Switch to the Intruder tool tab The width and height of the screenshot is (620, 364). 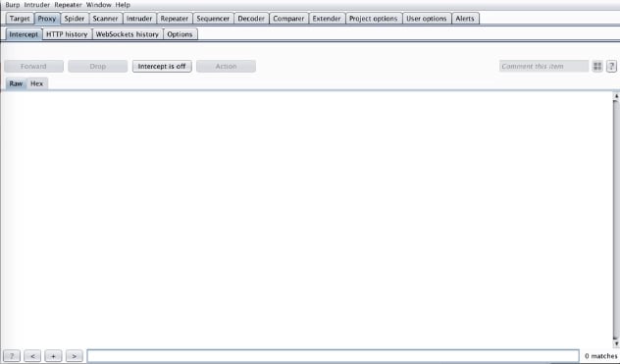click(x=139, y=19)
